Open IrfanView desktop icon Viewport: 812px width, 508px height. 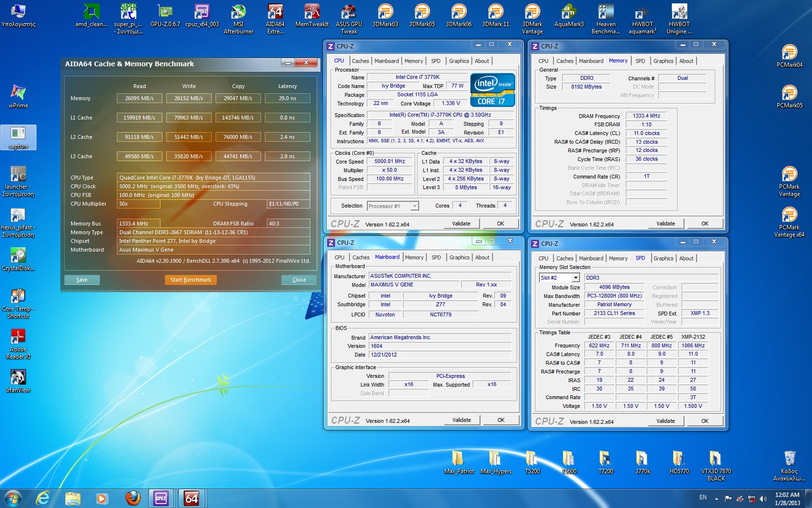[18, 381]
